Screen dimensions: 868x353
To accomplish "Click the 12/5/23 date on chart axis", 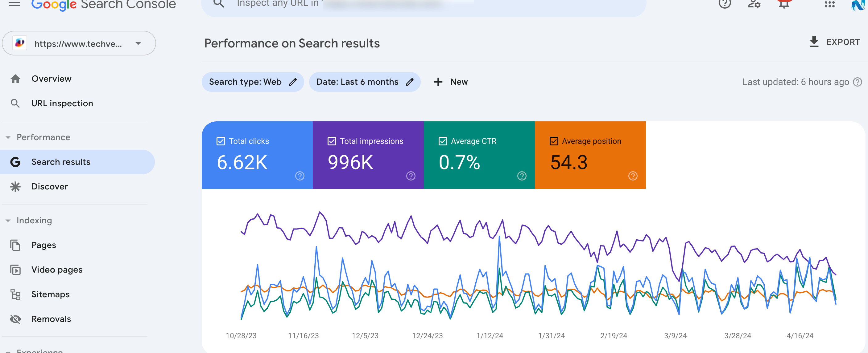I will 365,335.
